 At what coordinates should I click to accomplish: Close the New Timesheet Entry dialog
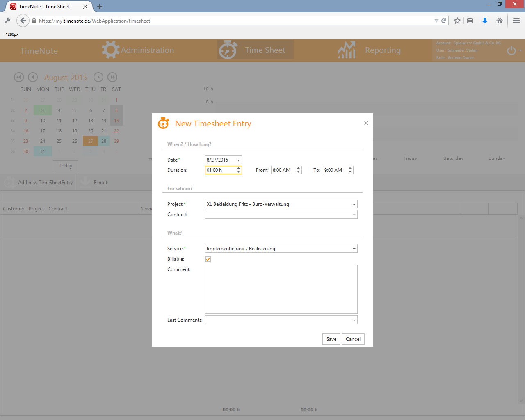tap(366, 123)
